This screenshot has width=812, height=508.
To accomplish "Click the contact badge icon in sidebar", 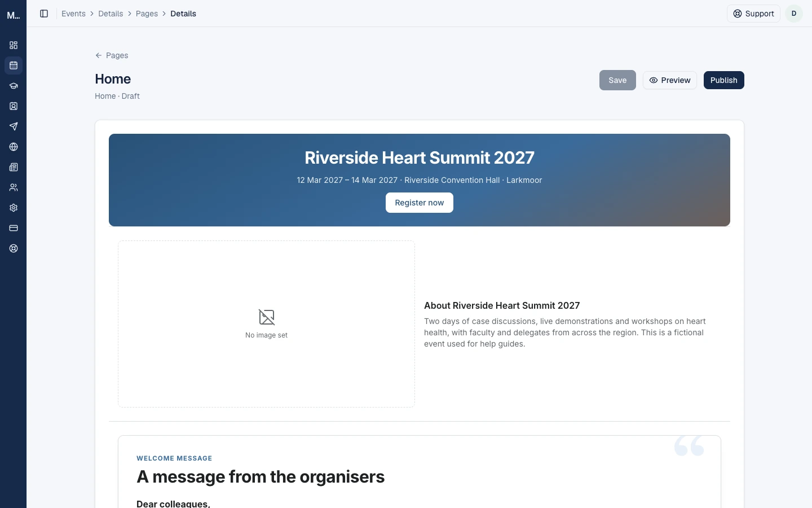I will click(x=14, y=106).
